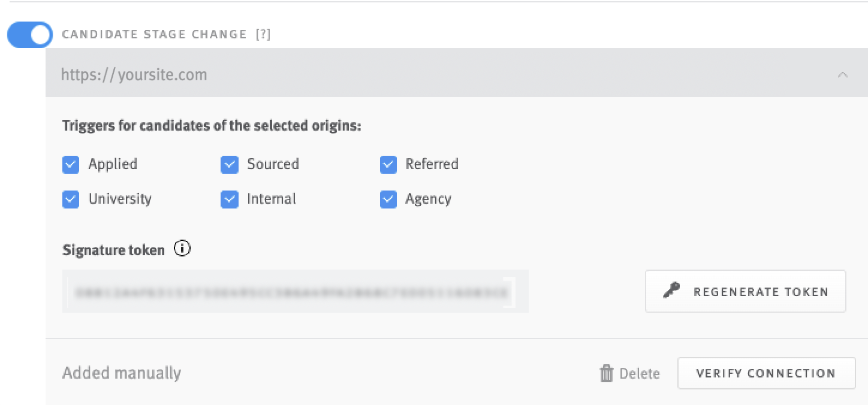868x405 pixels.
Task: Click the info icon beside Signature token
Action: [181, 248]
